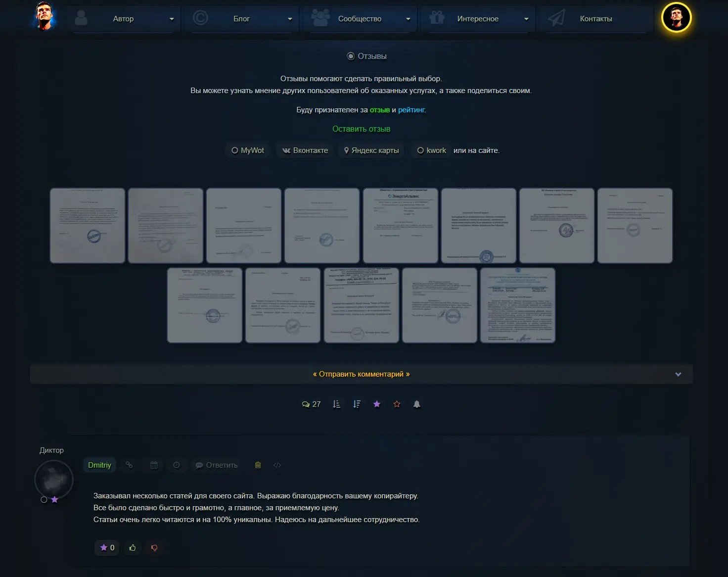Click the Диктор label above avatar
The image size is (728, 577).
51,450
